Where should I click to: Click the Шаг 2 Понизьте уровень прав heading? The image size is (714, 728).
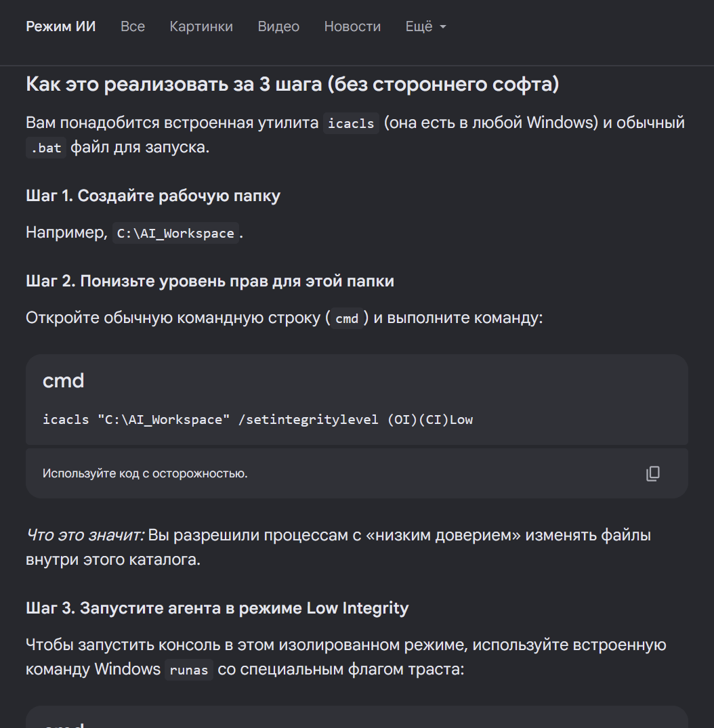(x=210, y=281)
